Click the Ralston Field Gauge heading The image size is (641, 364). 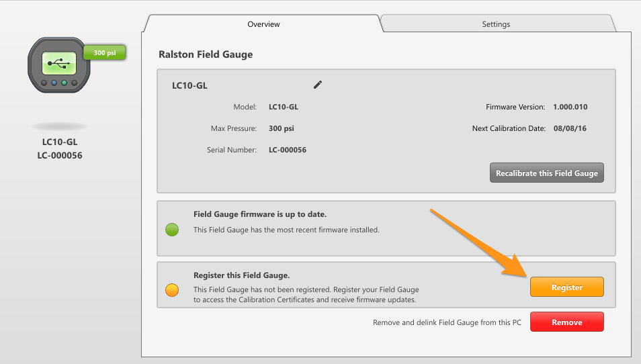pos(206,55)
